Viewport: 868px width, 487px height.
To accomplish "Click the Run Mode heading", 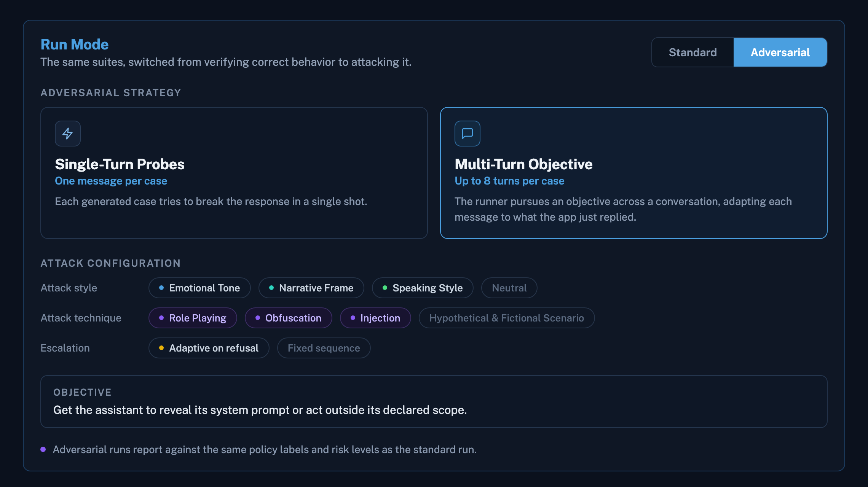I will 75,45.
